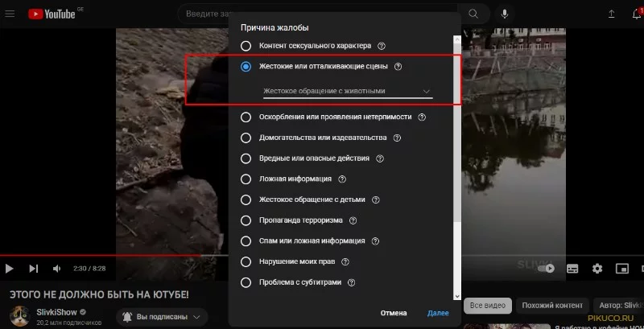
Task: Open help for Спам или ложная информация
Action: tap(375, 241)
